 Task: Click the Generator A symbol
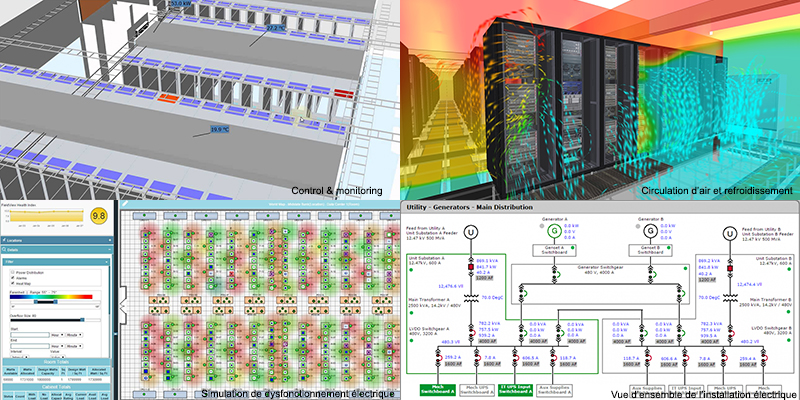555,231
